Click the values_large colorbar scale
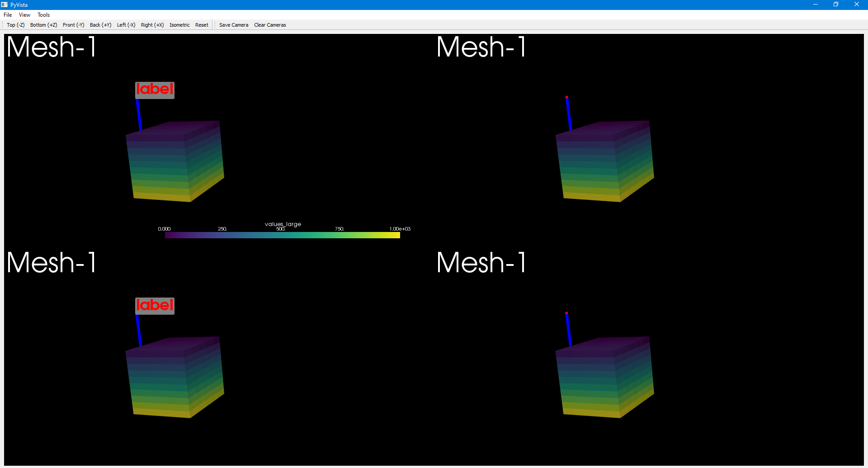 pyautogui.click(x=283, y=235)
